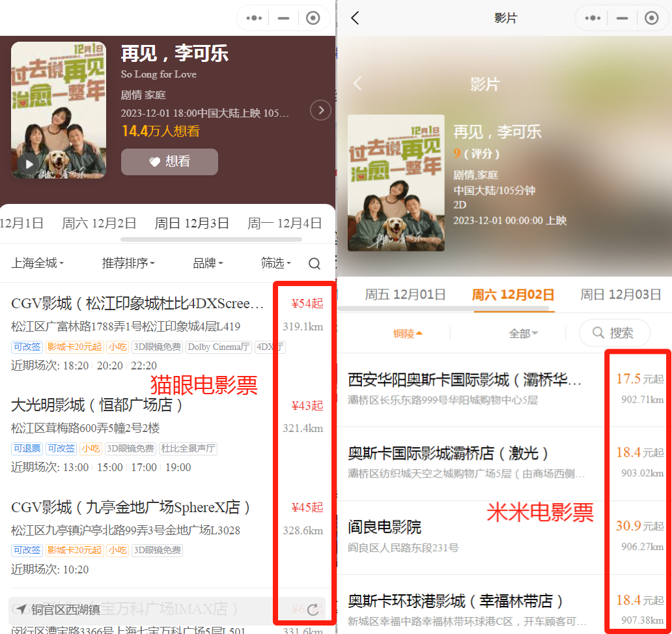Switch to 周五 12月01日 date tab

[405, 295]
